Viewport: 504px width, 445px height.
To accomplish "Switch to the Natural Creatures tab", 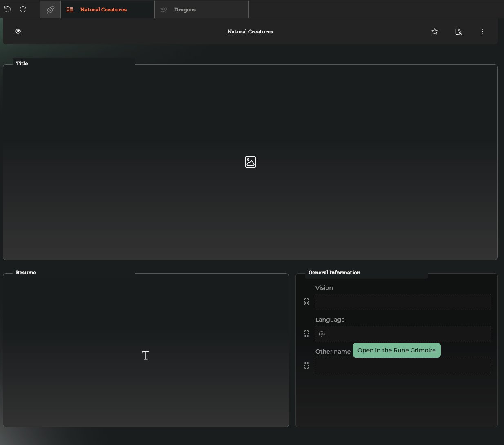I will 103,10.
